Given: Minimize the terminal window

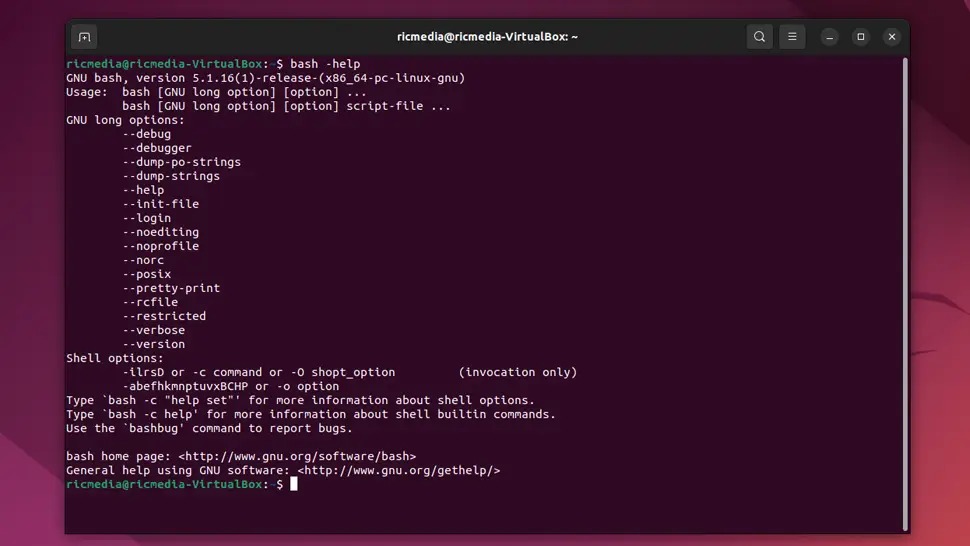Looking at the screenshot, I should click(x=830, y=37).
